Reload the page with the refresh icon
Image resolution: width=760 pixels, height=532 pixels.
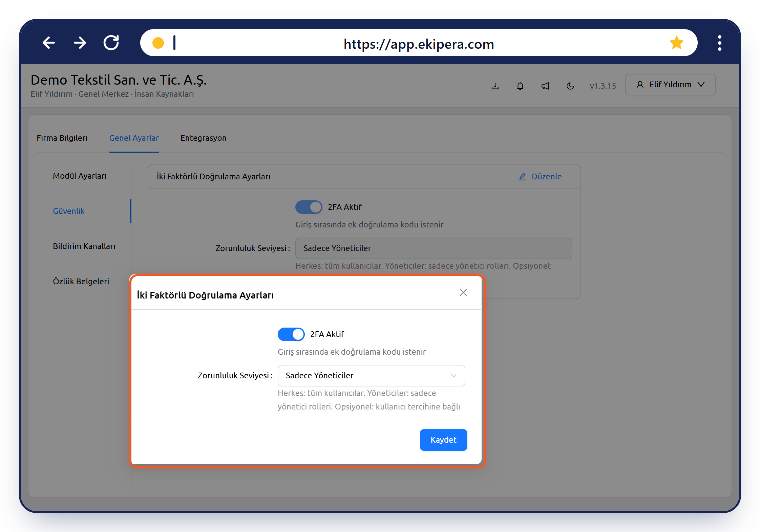click(111, 43)
